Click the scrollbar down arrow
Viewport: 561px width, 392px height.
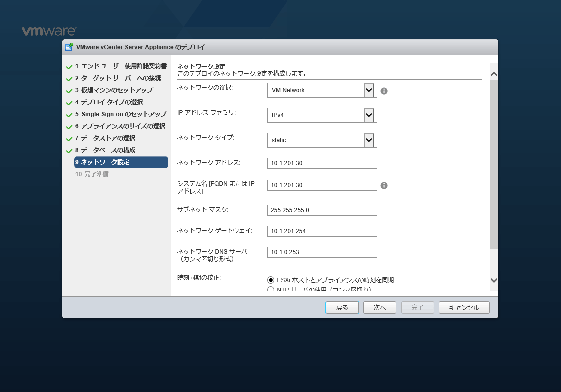coord(494,281)
